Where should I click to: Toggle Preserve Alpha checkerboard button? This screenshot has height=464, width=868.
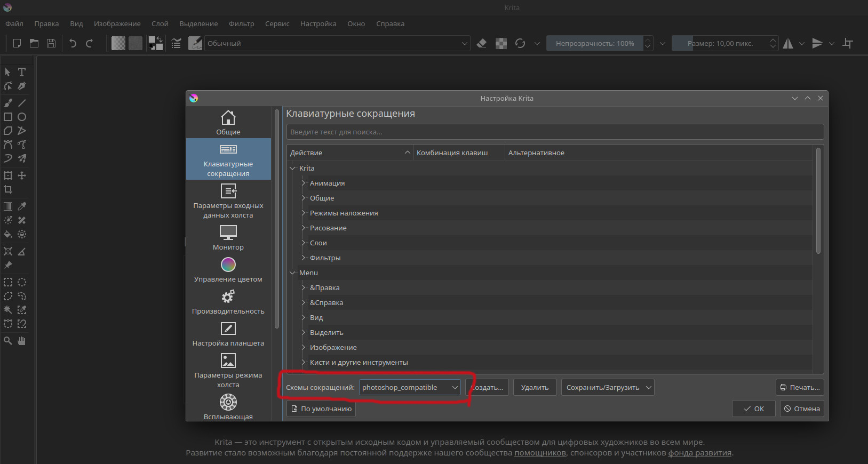pyautogui.click(x=501, y=43)
